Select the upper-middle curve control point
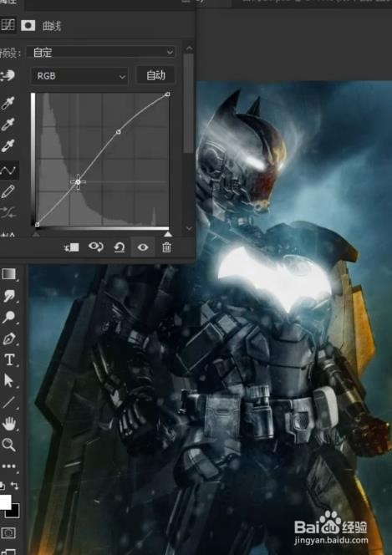This screenshot has width=392, height=555. [x=119, y=132]
